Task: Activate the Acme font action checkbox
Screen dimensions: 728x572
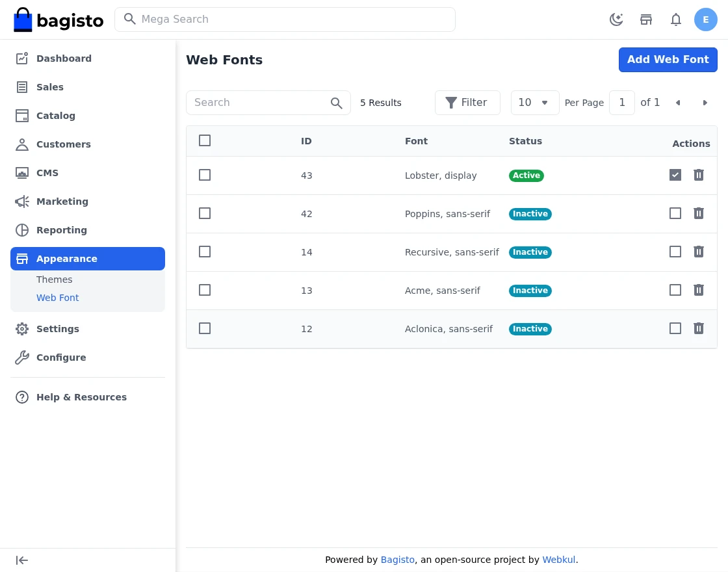Action: click(675, 290)
